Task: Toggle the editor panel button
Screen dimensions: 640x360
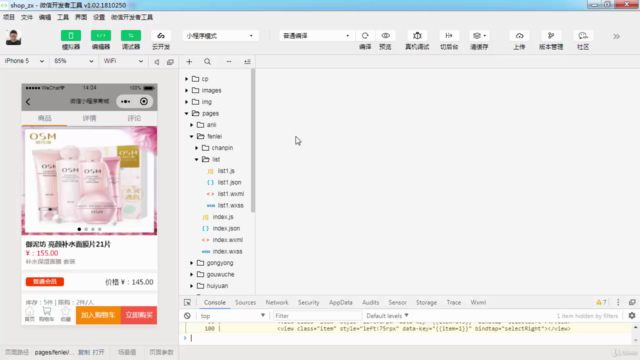Action: pos(101,36)
